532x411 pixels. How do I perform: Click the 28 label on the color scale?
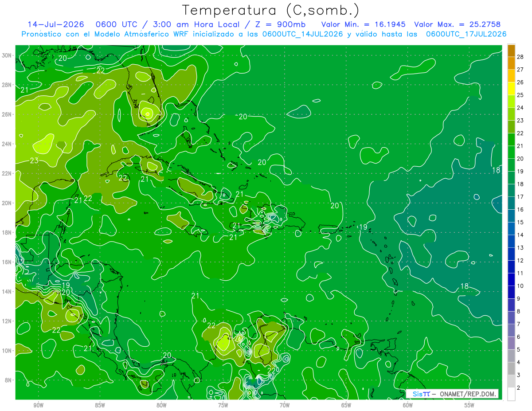[520, 56]
